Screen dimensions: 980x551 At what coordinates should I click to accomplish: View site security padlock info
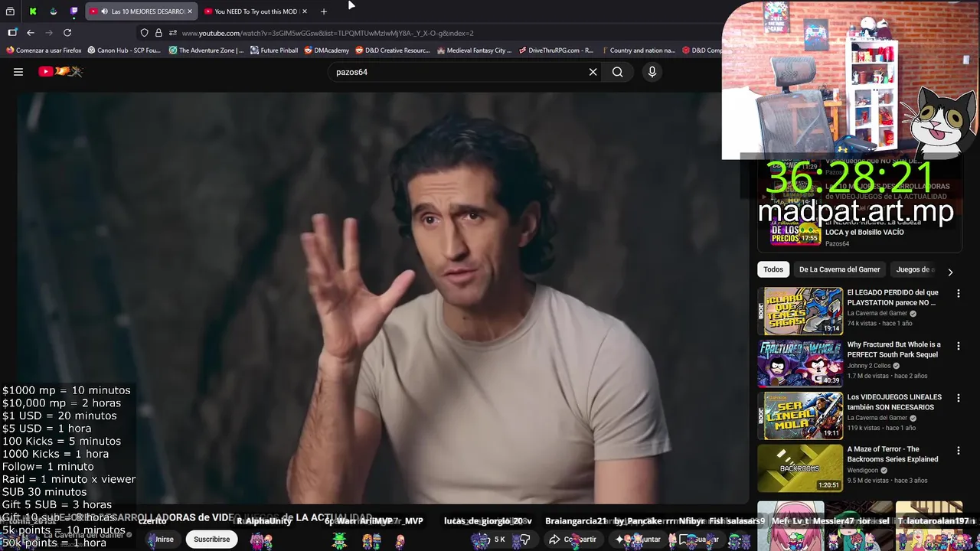tap(158, 33)
